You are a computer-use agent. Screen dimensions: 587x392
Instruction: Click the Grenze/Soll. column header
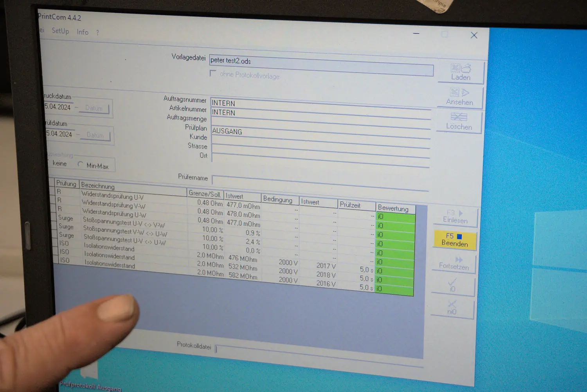(x=205, y=194)
